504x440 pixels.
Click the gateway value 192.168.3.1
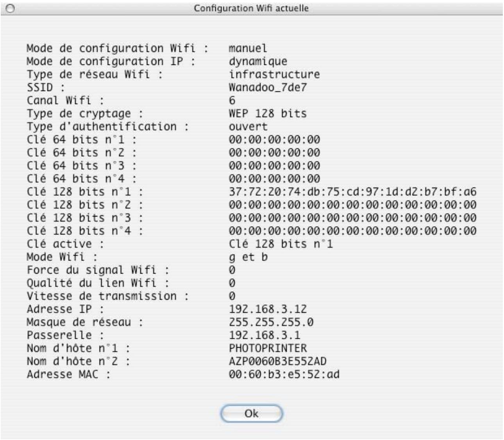click(265, 335)
